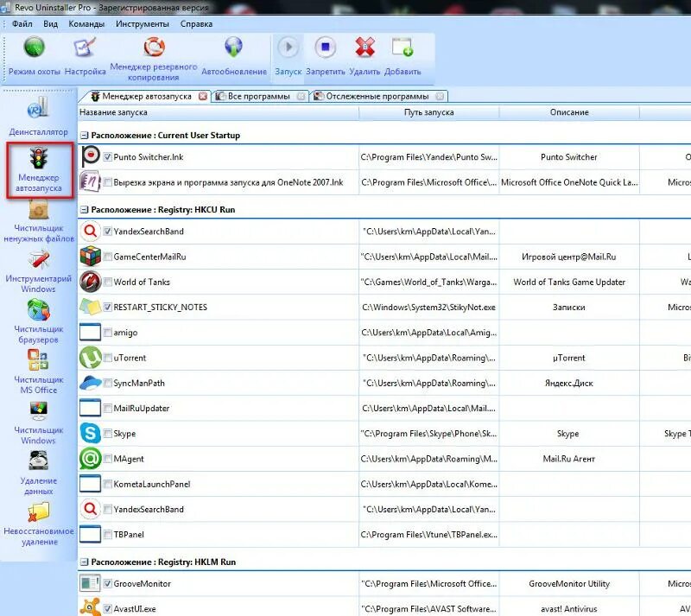Click the Автообновление globe icon
Screen dimensions: 691x616
pos(233,47)
